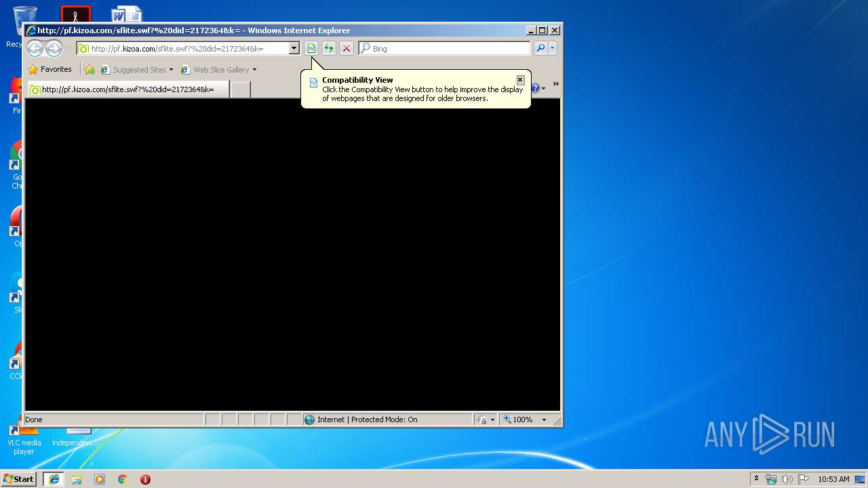Click the Forward navigation button

tap(54, 48)
